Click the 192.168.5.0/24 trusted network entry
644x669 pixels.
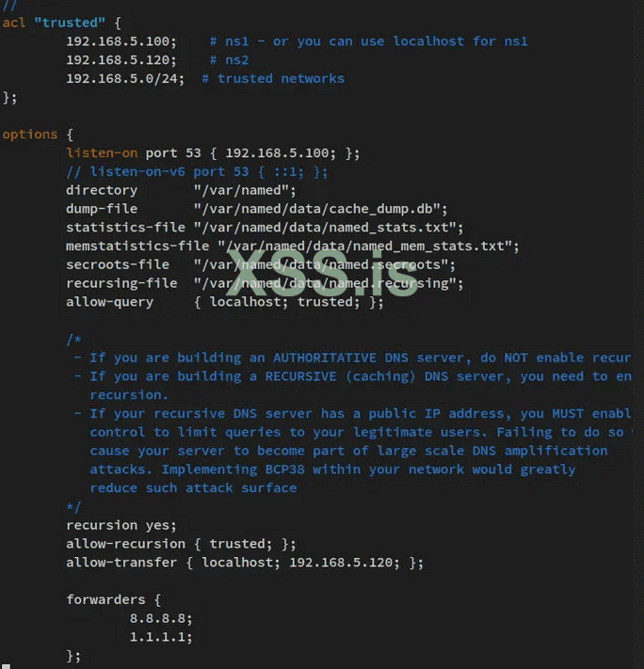(x=128, y=78)
